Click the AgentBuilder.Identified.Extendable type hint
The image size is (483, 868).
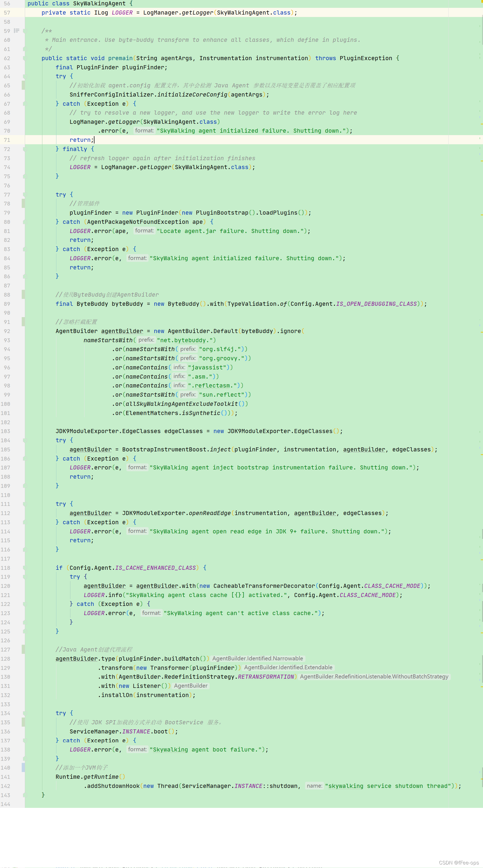pyautogui.click(x=288, y=667)
